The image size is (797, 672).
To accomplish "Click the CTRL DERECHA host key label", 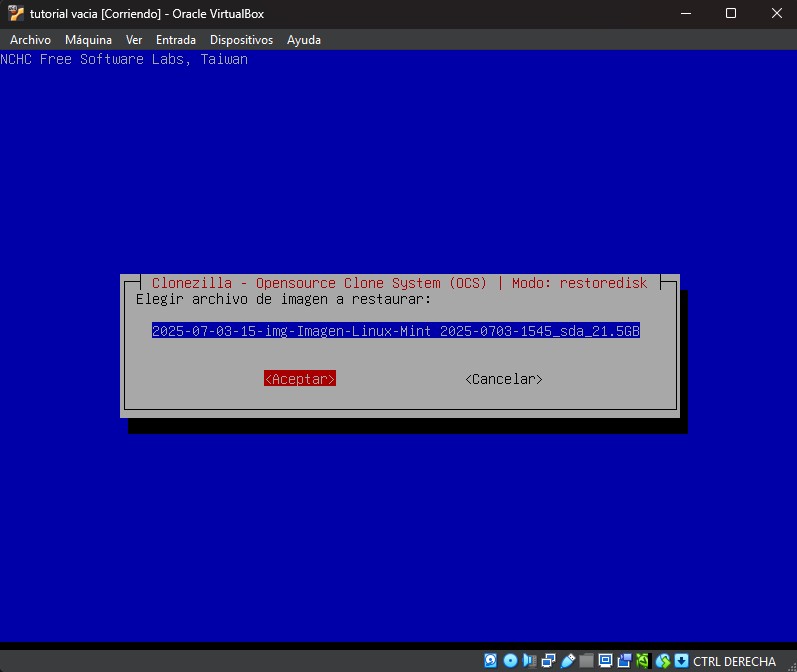I will tap(734, 661).
